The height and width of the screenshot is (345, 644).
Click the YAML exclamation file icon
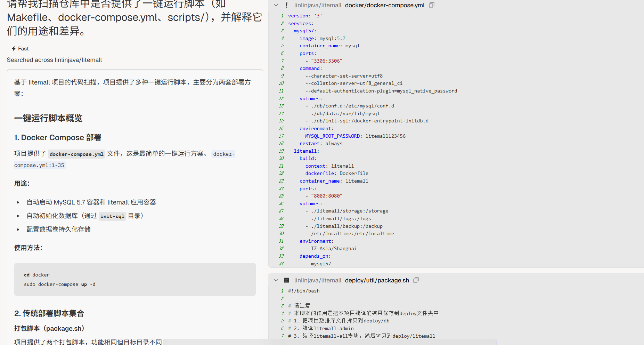(x=286, y=5)
